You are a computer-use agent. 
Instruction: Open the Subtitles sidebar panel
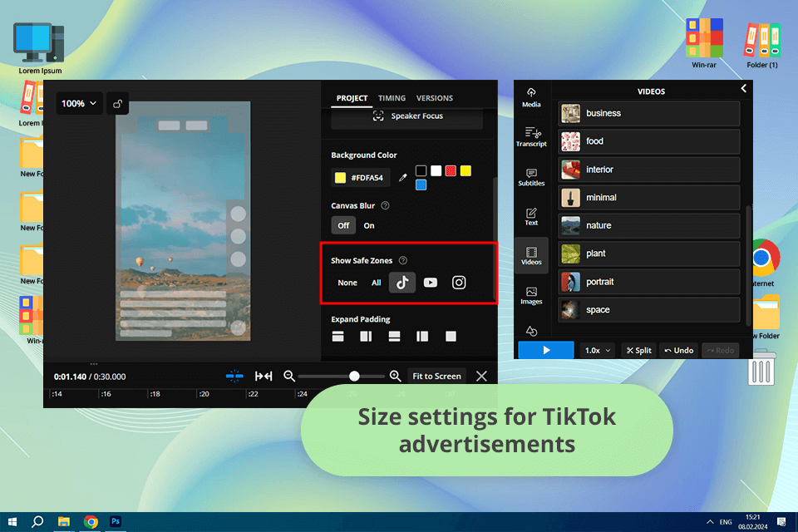point(531,177)
